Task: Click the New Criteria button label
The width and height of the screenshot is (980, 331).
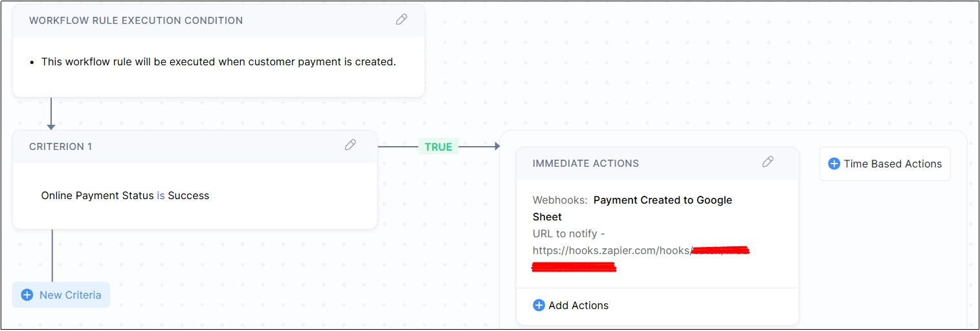Action: click(70, 295)
